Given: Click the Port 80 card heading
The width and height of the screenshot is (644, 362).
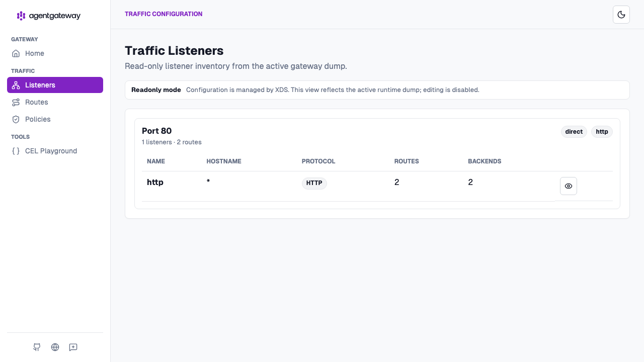Looking at the screenshot, I should pyautogui.click(x=157, y=131).
